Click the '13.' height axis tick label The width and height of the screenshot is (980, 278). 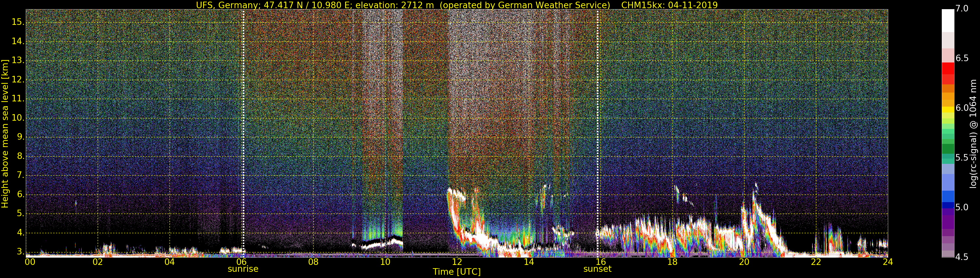tap(18, 61)
